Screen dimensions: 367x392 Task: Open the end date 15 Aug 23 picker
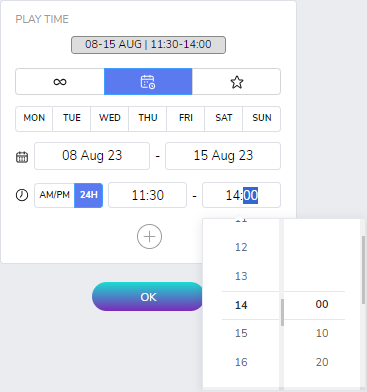click(223, 156)
